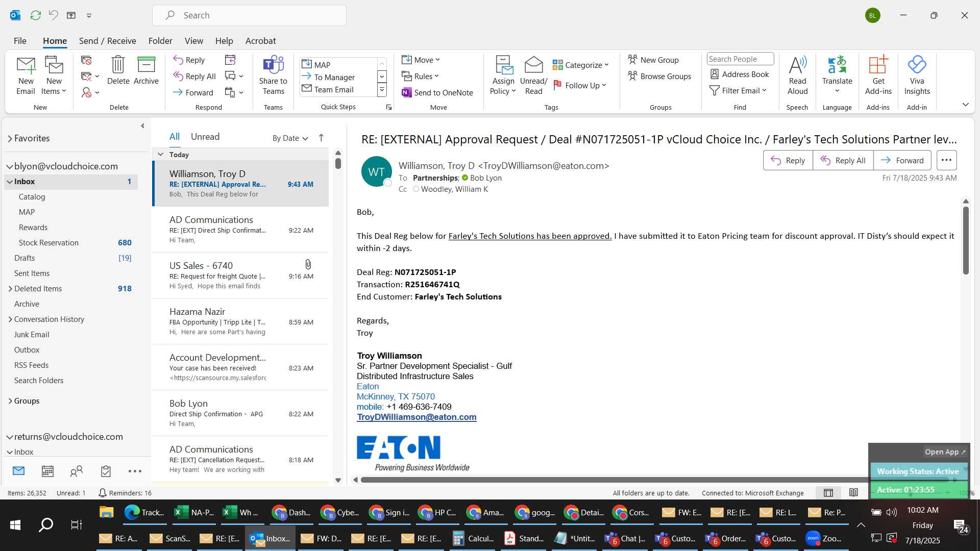The image size is (980, 551).
Task: Click Share to Teams icon
Action: click(x=273, y=76)
